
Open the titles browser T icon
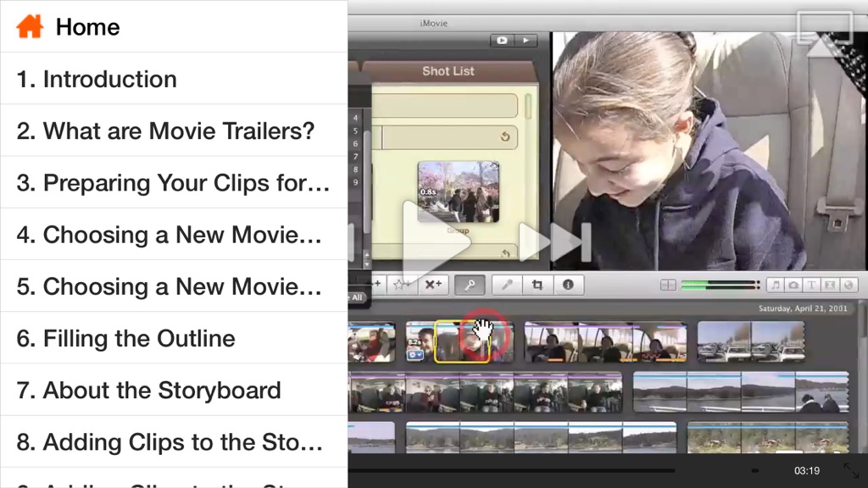(811, 285)
